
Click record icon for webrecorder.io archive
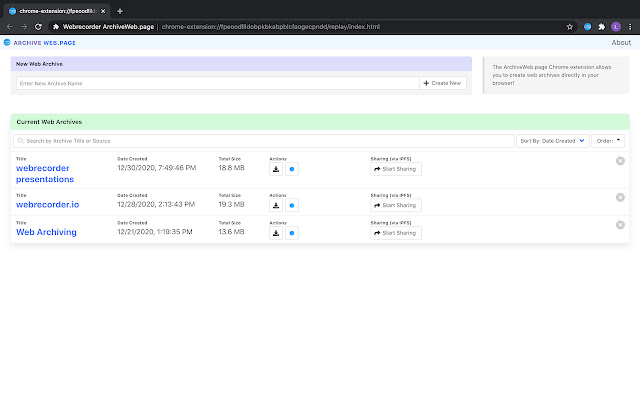[292, 205]
